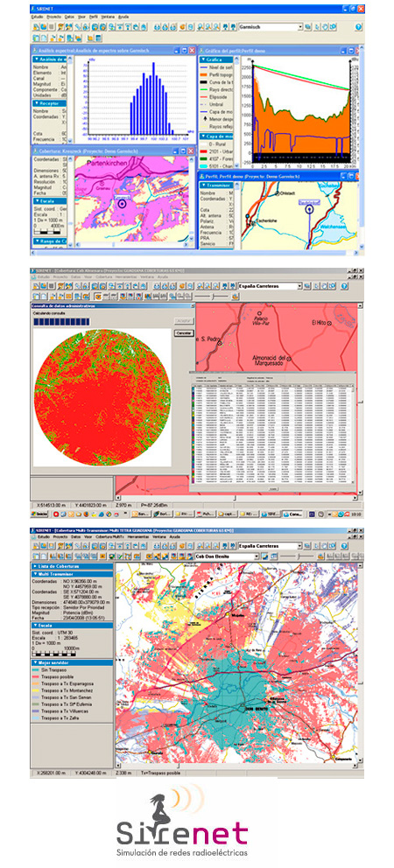The width and height of the screenshot is (394, 868).
Task: Click the greyed Aceptar button
Action: click(x=182, y=320)
